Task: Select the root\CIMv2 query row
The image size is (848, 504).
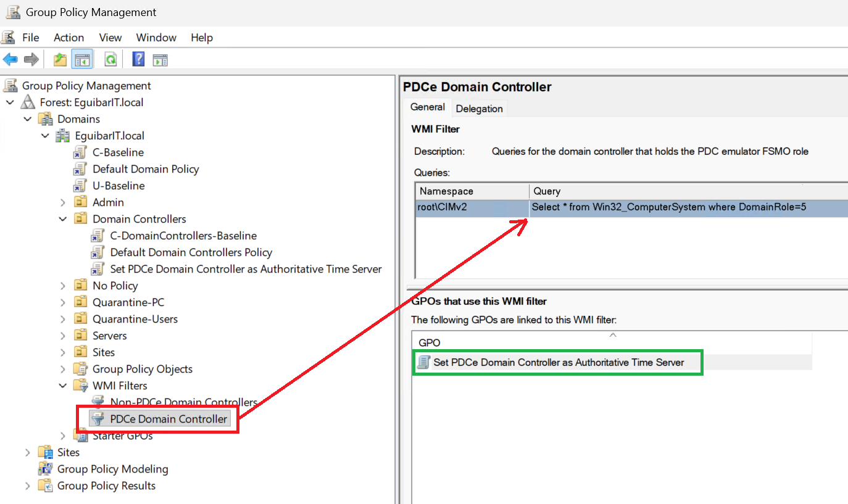Action: tap(443, 207)
